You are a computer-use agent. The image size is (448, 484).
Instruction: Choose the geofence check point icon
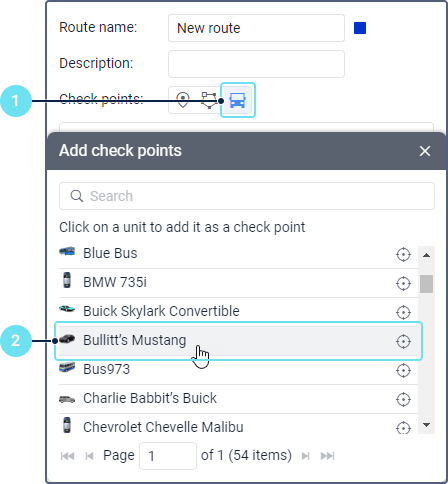(x=209, y=100)
